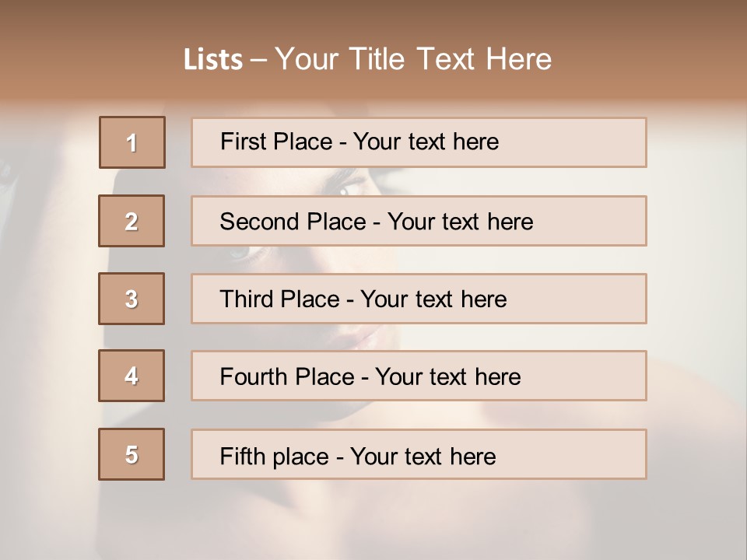Click the word "Title" in the heading
Image resolution: width=747 pixels, height=560 pixels.
(x=380, y=59)
